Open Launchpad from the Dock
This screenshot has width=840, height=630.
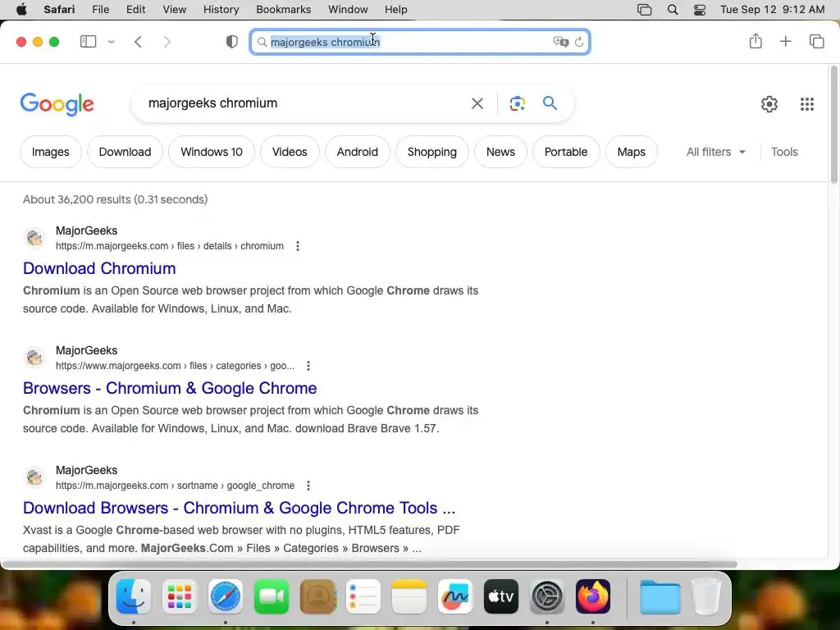coord(180,596)
